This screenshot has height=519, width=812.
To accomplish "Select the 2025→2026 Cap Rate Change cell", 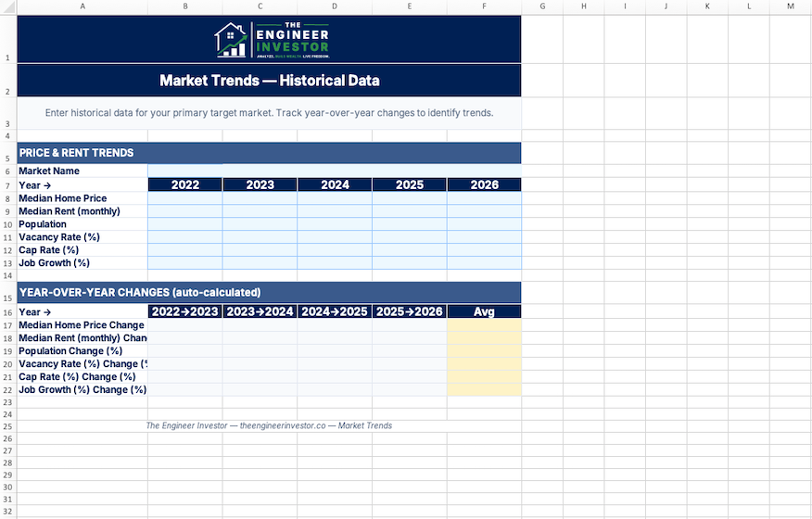I will [409, 377].
